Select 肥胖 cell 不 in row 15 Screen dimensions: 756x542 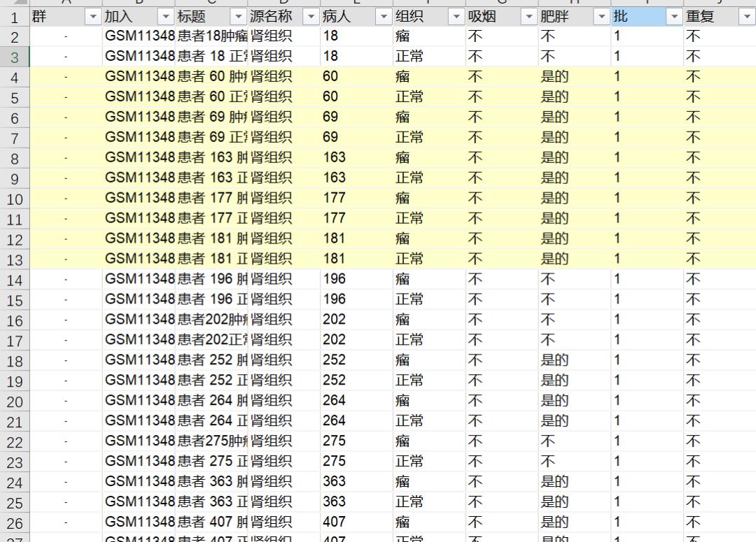click(x=575, y=299)
